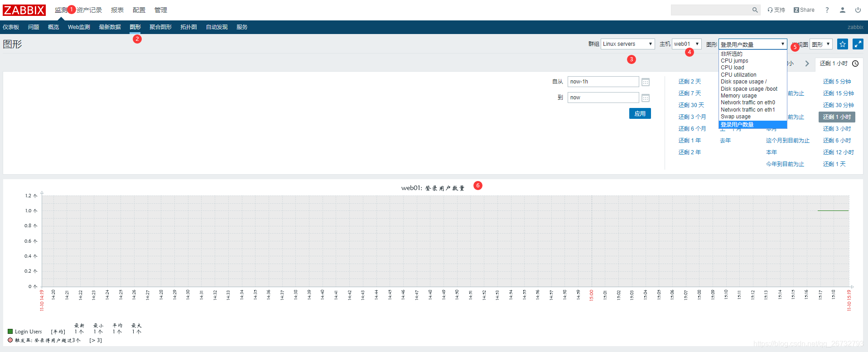Screen dimensions: 868x352
Task: Go to 图形 submenu
Action: pos(135,27)
